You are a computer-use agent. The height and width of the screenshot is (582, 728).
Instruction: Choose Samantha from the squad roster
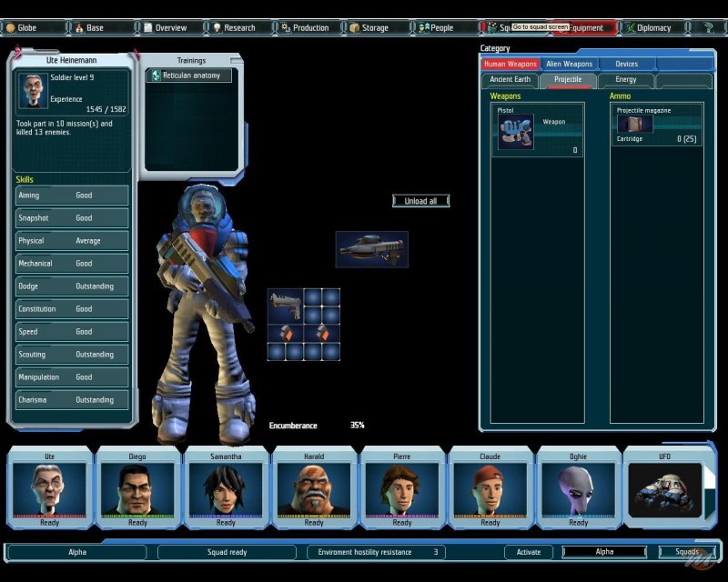(226, 489)
